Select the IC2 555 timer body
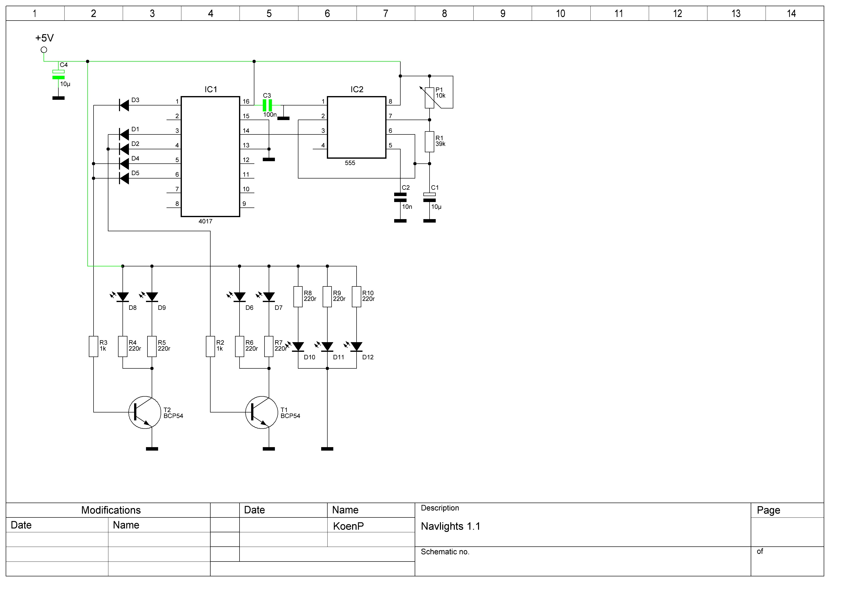This screenshot has height=614, width=868. 357,127
